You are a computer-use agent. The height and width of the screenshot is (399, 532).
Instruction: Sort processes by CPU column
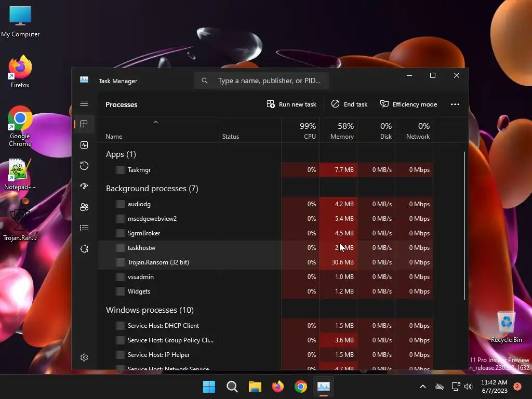[x=301, y=130]
